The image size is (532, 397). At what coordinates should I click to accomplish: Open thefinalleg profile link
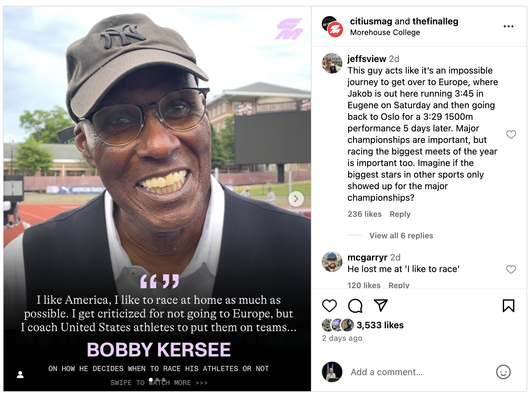coord(435,21)
